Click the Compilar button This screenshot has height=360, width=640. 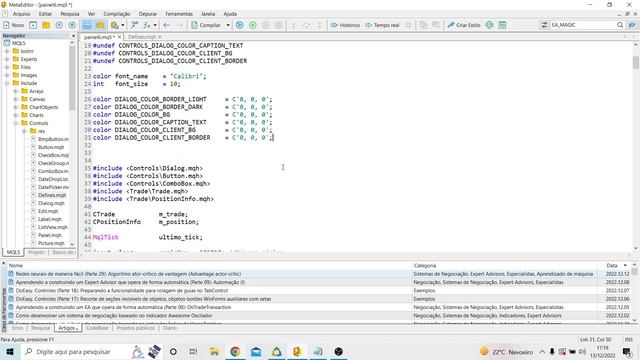coord(206,25)
